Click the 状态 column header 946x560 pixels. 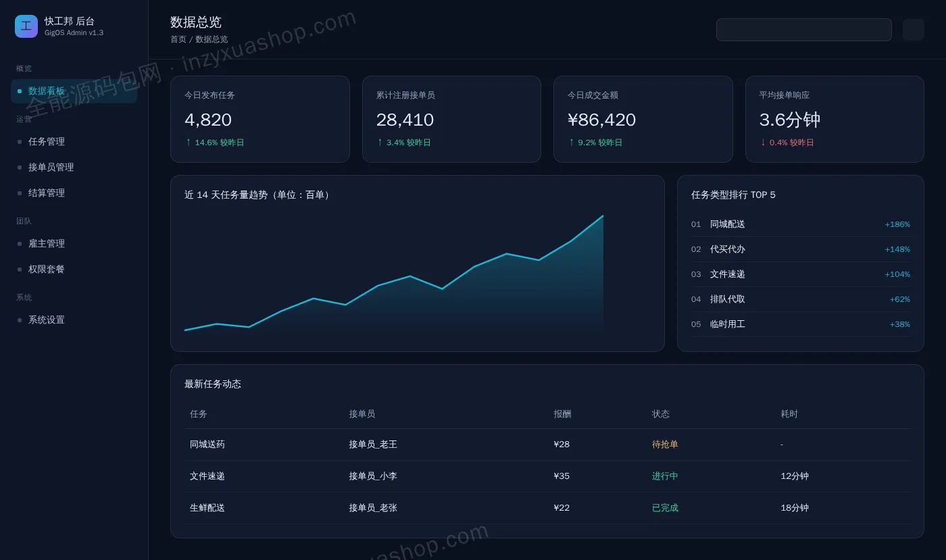pyautogui.click(x=661, y=414)
